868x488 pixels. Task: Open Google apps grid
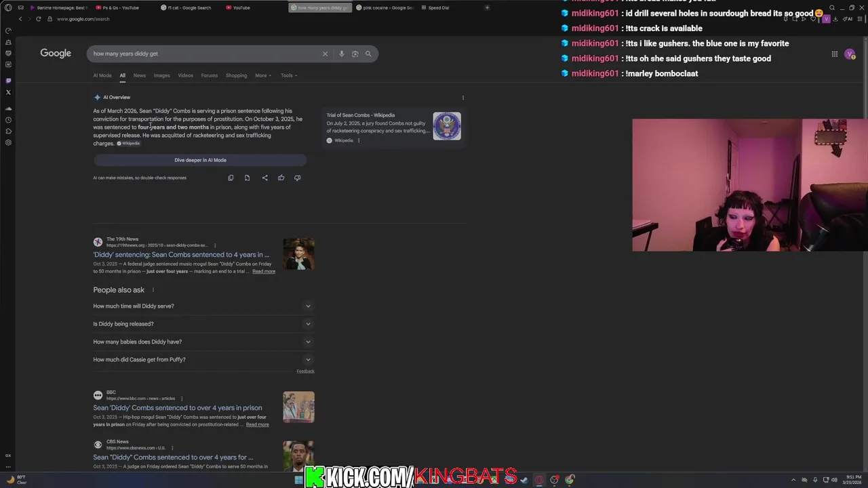point(835,54)
